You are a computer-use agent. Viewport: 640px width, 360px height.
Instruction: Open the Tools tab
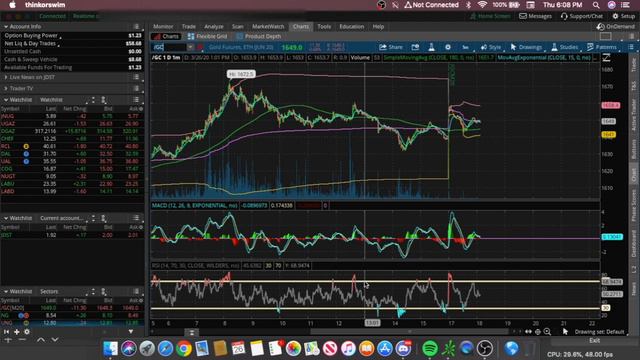(324, 27)
